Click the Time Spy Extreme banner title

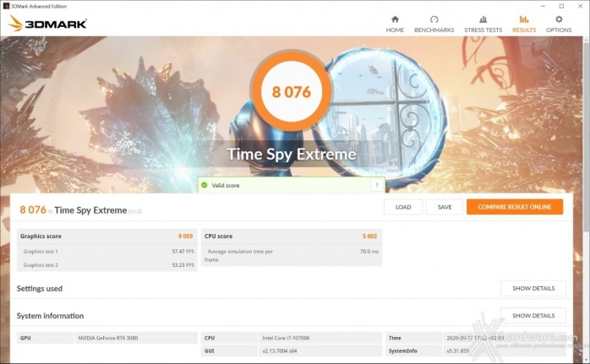click(292, 155)
